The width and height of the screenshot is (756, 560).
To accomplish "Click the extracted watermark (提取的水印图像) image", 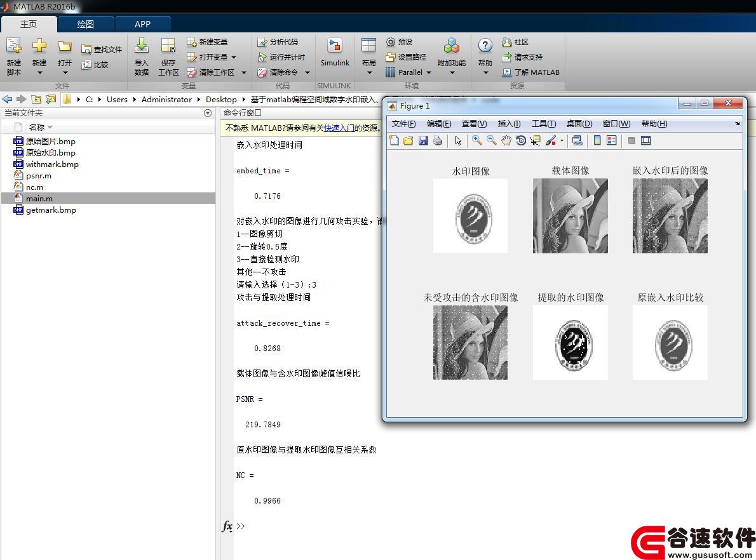I will [570, 343].
